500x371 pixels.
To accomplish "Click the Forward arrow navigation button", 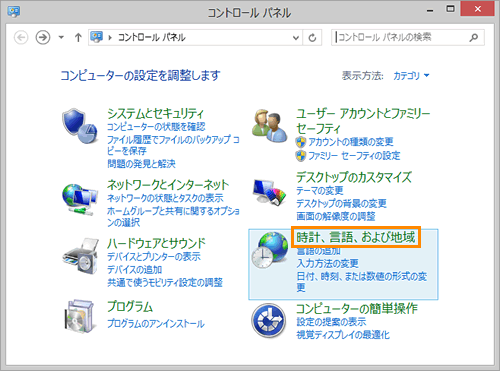I will (x=43, y=37).
